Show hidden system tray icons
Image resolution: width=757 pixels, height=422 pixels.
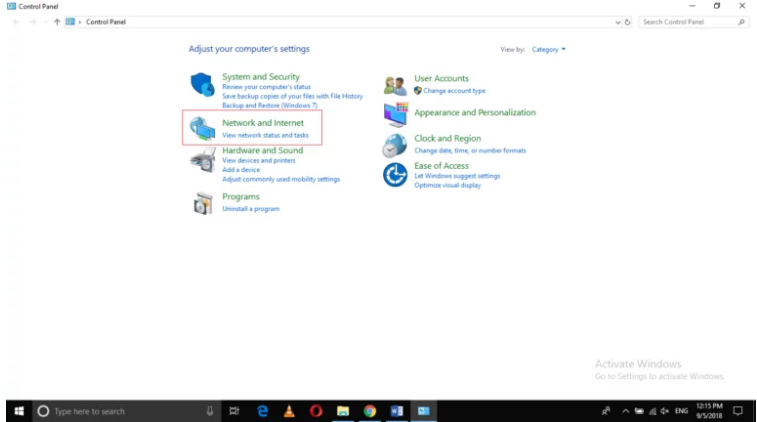[x=625, y=411]
